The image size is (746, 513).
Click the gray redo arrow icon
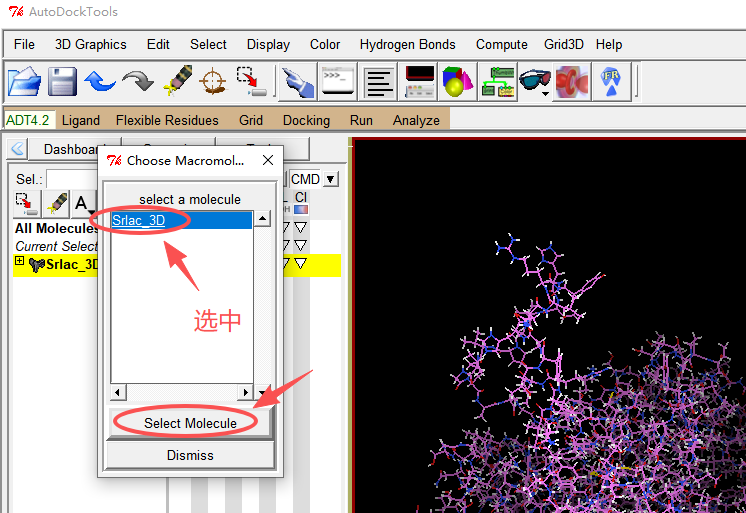138,81
